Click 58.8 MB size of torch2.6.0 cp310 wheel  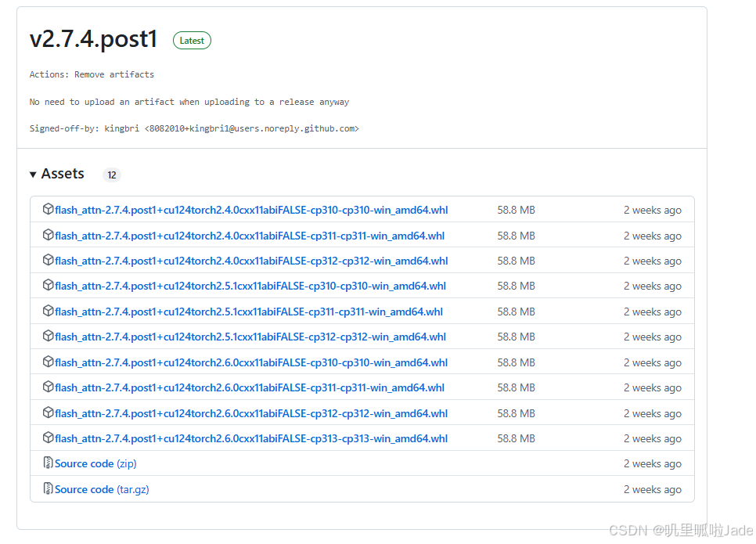click(516, 362)
